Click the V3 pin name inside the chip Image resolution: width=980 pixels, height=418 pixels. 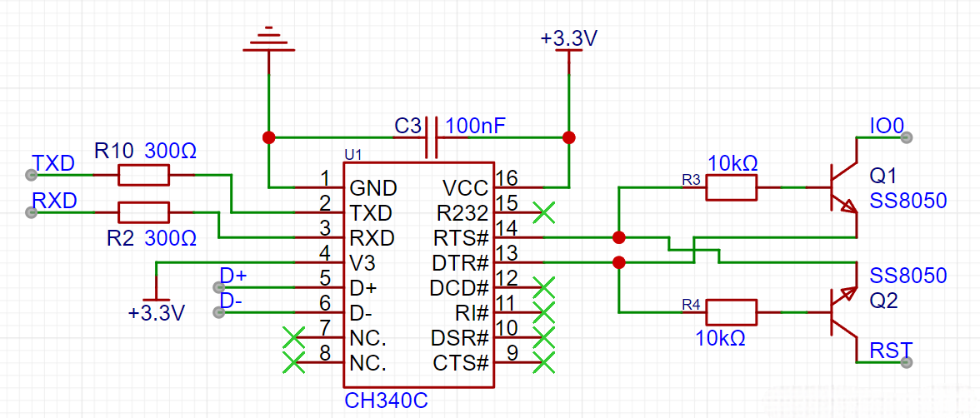click(x=362, y=263)
